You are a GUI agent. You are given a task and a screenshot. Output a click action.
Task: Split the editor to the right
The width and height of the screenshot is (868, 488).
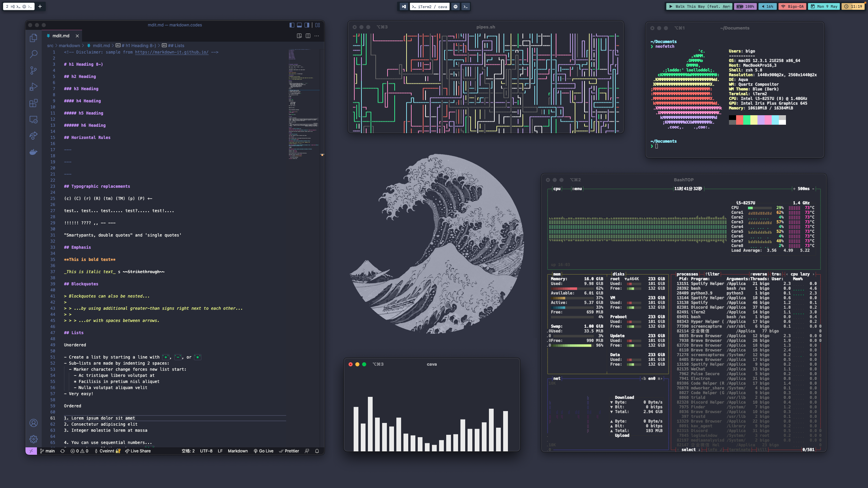point(308,36)
